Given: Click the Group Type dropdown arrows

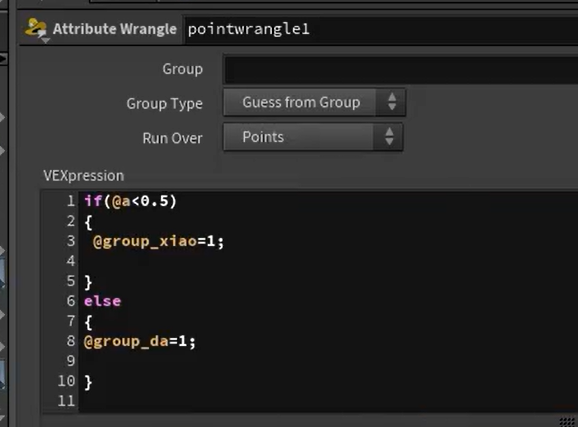Looking at the screenshot, I should pos(391,103).
